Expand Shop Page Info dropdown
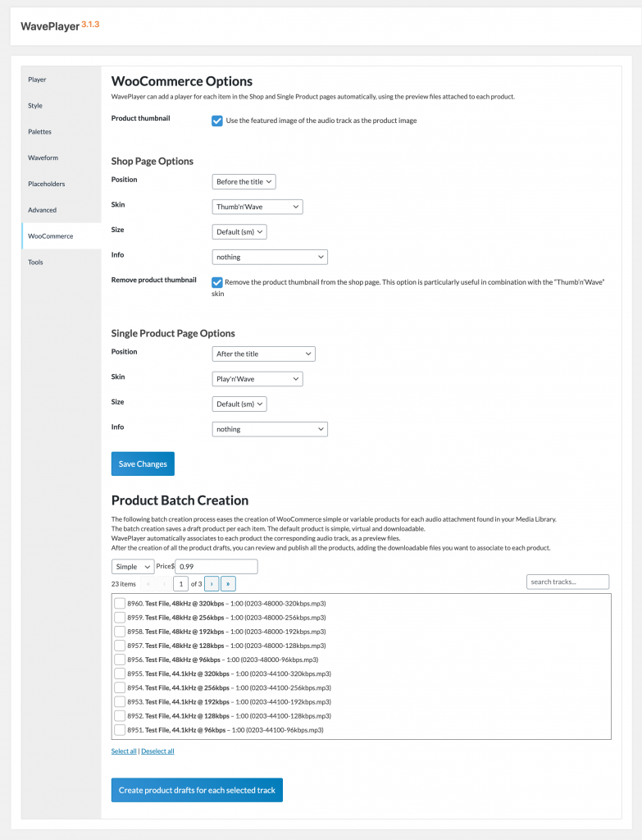Viewport: 642px width, 840px height. (x=269, y=257)
